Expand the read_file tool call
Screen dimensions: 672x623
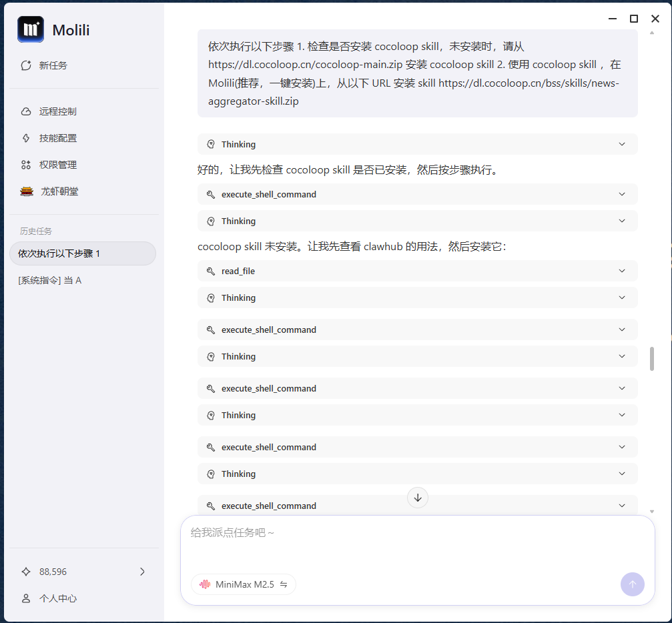(417, 271)
